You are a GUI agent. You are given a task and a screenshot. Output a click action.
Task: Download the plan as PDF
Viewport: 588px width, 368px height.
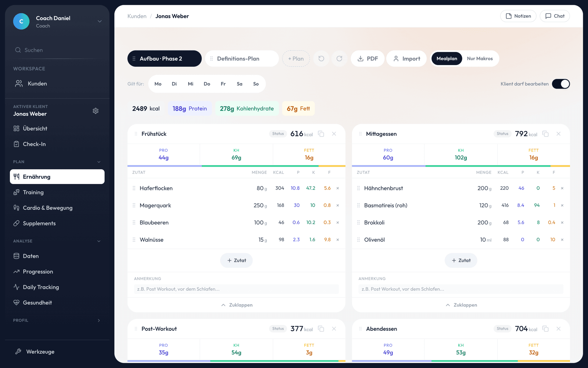pos(367,59)
